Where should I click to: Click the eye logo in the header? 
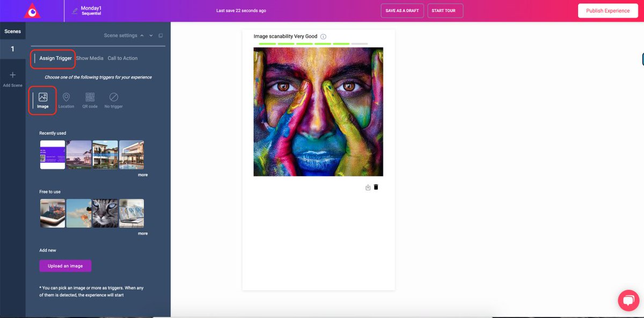32,10
